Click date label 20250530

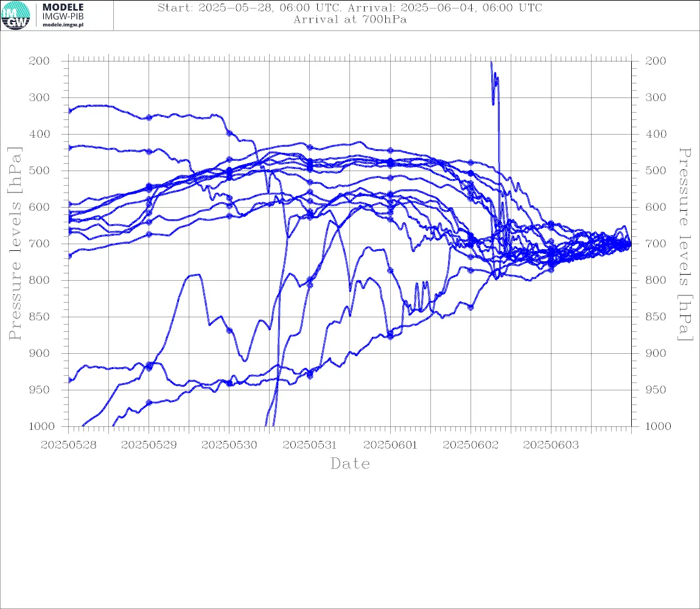(x=229, y=445)
